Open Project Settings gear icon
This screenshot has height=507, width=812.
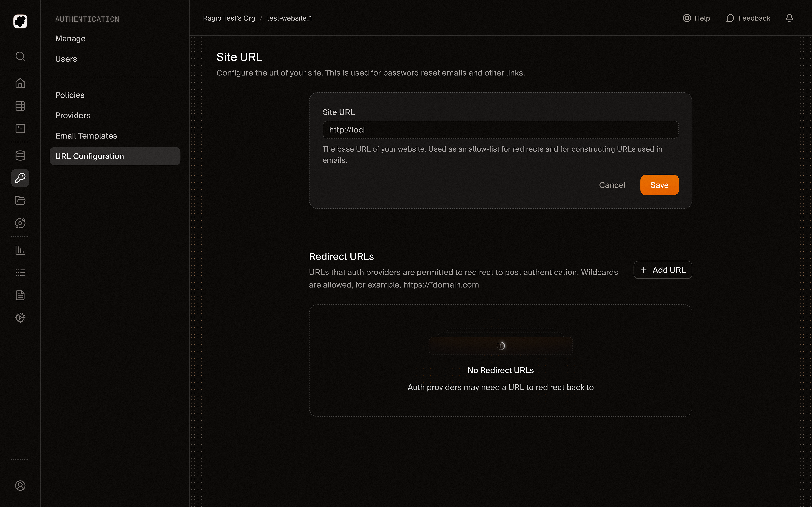20,317
